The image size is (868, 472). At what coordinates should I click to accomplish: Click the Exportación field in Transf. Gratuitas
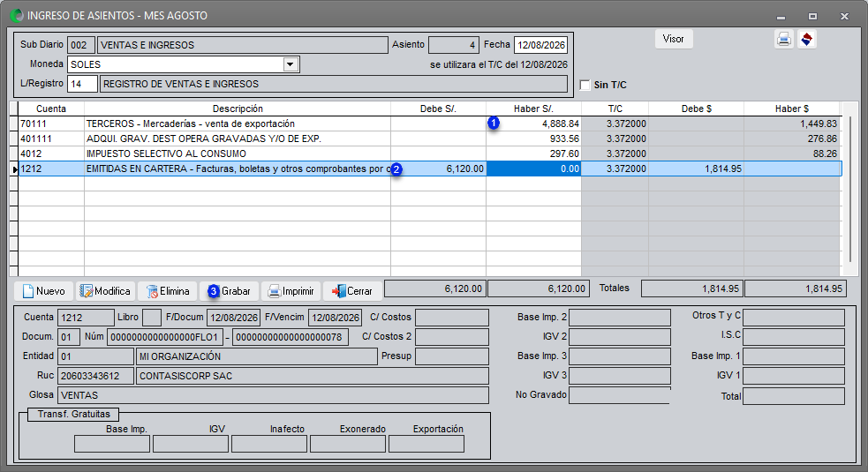point(426,444)
